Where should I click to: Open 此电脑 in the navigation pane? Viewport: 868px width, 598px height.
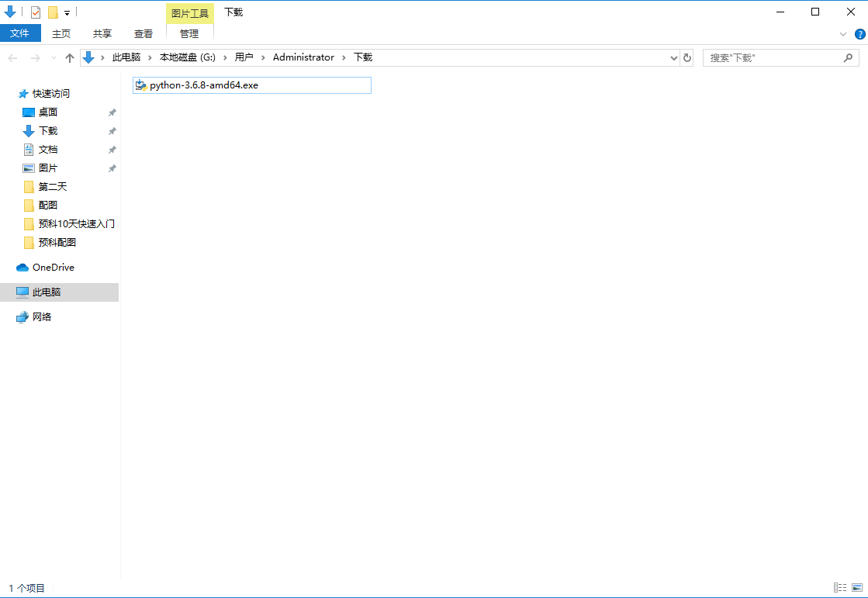click(47, 292)
